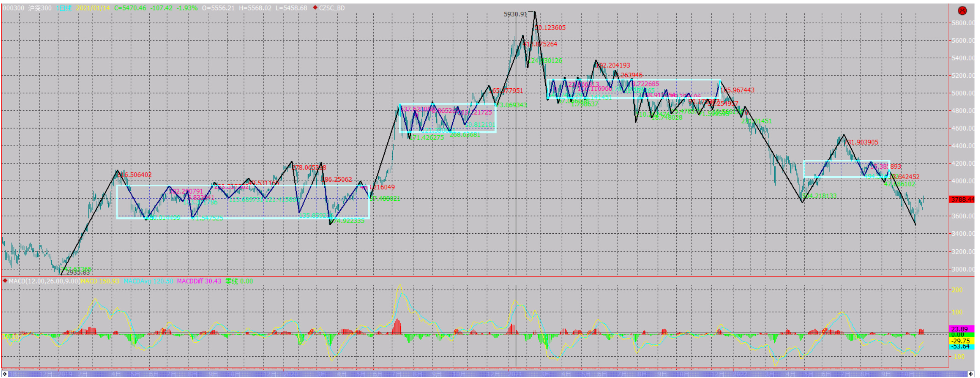The image size is (980, 378).
Task: Click the red face icon in the chart corner
Action: pyautogui.click(x=962, y=10)
